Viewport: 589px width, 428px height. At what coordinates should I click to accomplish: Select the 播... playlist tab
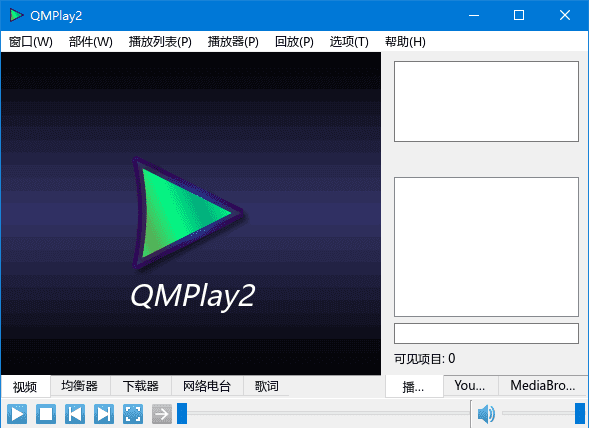[x=414, y=386]
